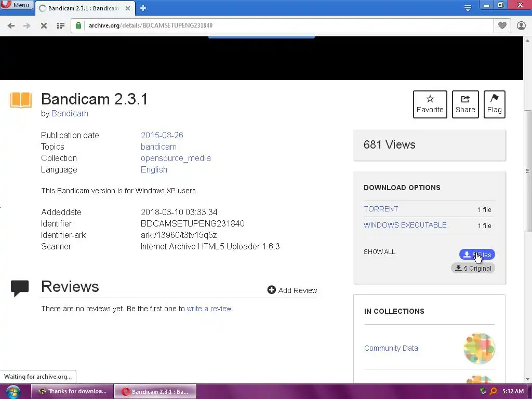Stop loading the page

[44, 25]
